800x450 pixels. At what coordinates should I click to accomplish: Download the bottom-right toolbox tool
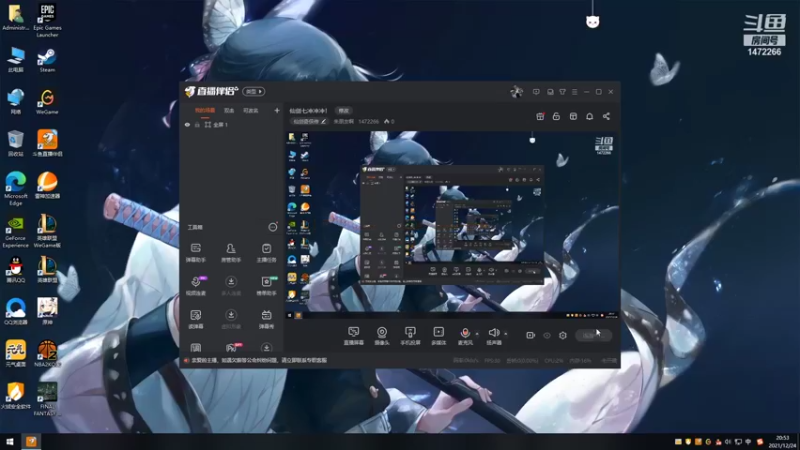[x=266, y=347]
